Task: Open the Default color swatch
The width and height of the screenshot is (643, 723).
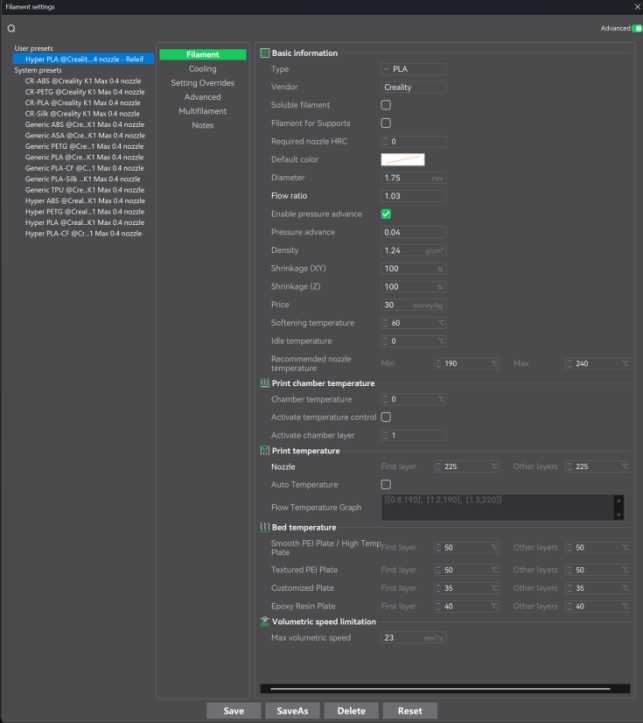Action: (402, 160)
